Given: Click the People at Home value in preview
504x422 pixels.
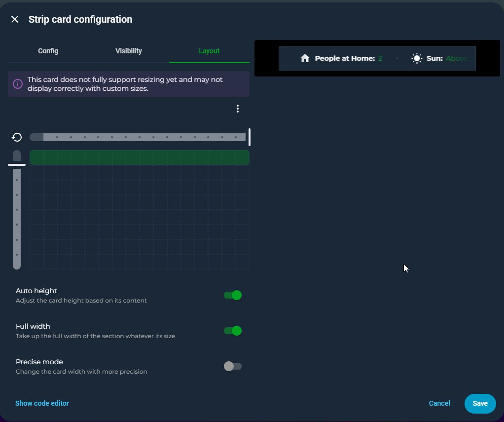Looking at the screenshot, I should click(380, 58).
